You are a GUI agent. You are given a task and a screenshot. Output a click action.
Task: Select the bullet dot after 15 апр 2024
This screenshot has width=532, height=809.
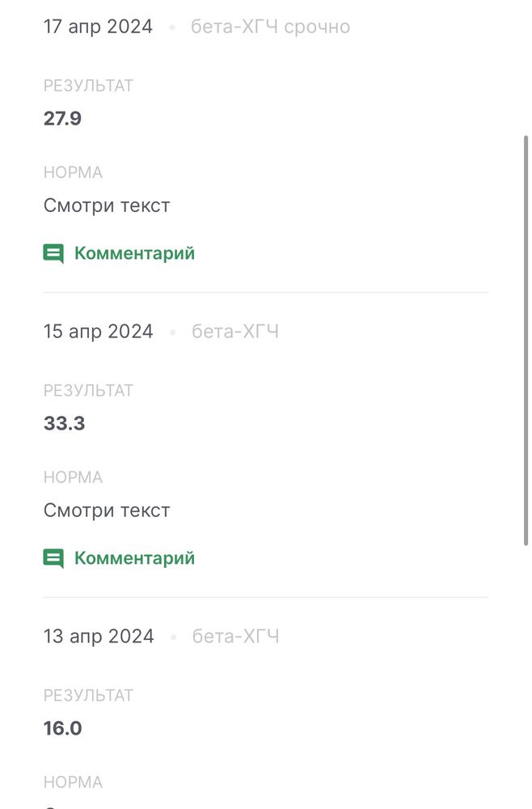tap(172, 331)
